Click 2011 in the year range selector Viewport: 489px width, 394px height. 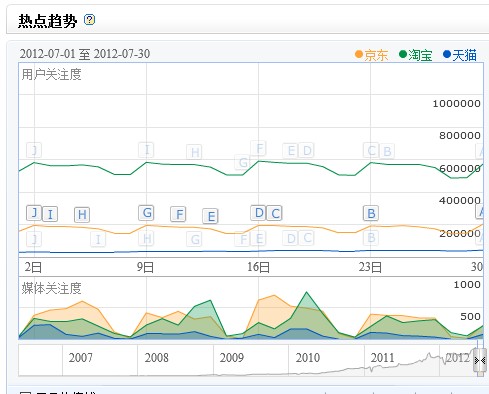pos(383,358)
